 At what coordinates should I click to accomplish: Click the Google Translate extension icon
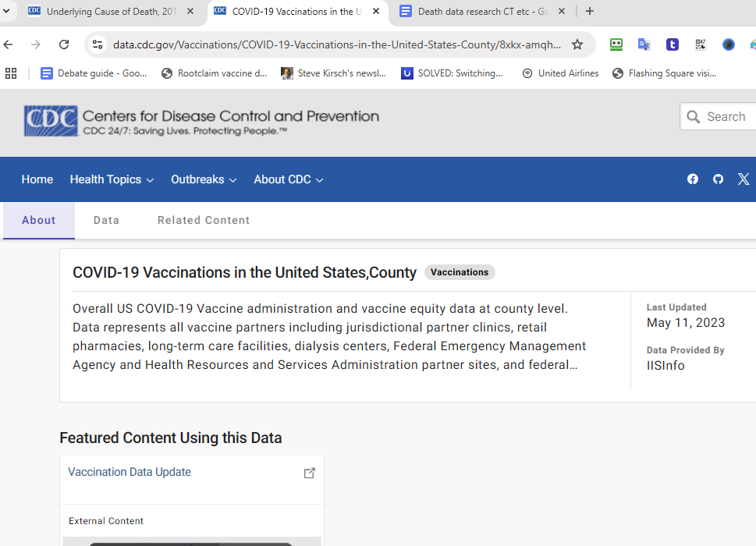point(644,44)
